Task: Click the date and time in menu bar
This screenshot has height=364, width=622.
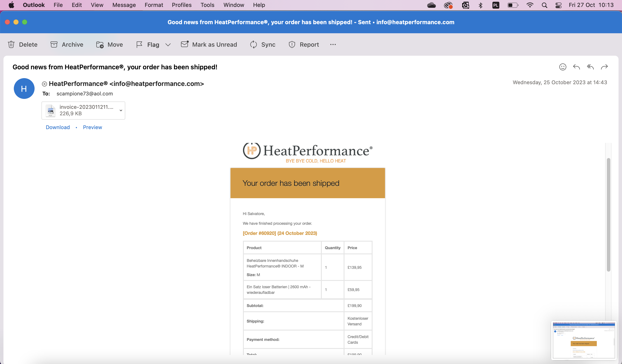Action: 591,5
